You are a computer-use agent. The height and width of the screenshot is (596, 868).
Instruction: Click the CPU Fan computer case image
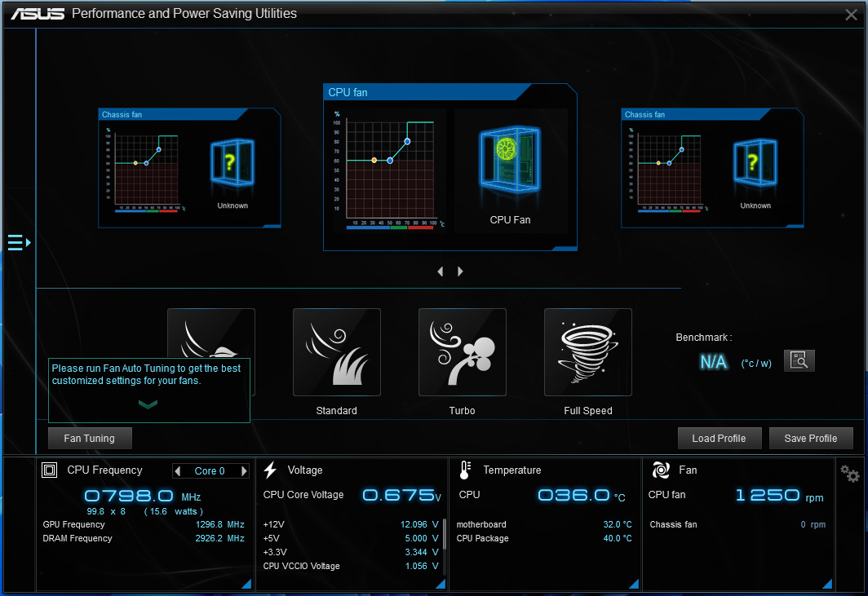(510, 159)
